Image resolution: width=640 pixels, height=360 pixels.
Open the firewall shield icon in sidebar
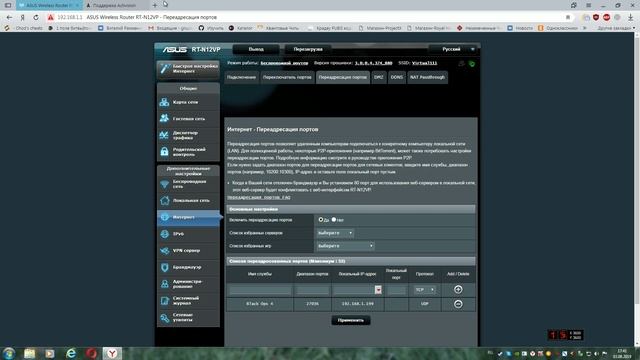point(164,267)
